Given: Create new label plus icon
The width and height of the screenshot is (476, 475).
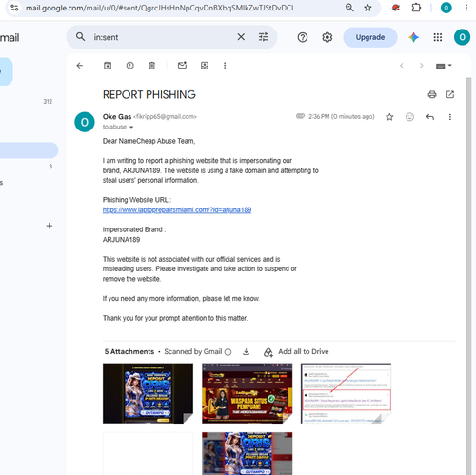Looking at the screenshot, I should (x=50, y=226).
